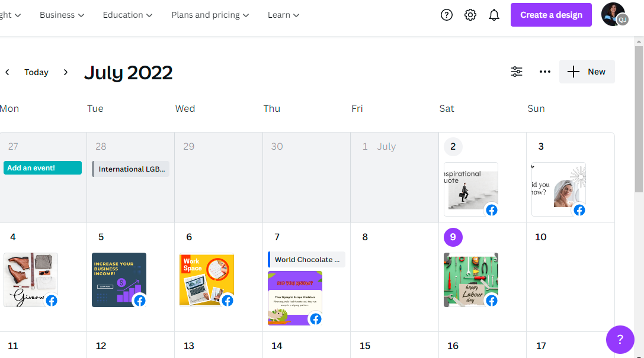Click the three-dot more options icon
This screenshot has height=358, width=644.
[545, 72]
